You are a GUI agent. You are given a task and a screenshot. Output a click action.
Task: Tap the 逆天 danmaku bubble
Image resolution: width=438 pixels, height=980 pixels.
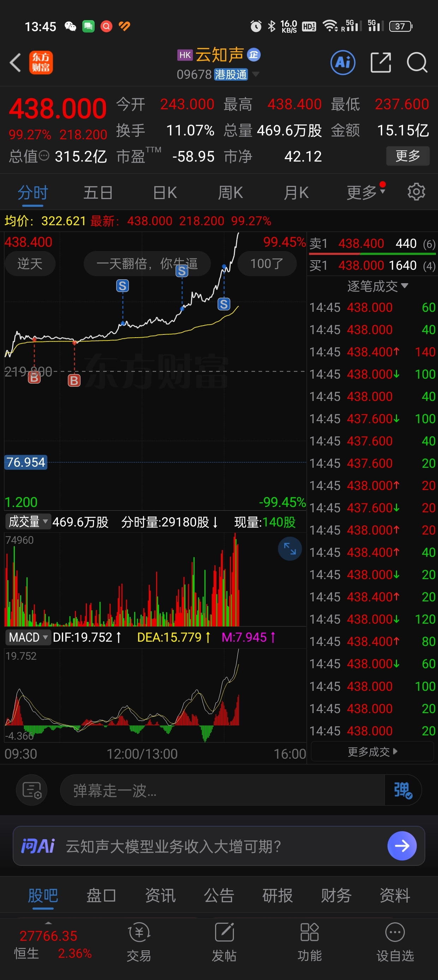click(30, 263)
